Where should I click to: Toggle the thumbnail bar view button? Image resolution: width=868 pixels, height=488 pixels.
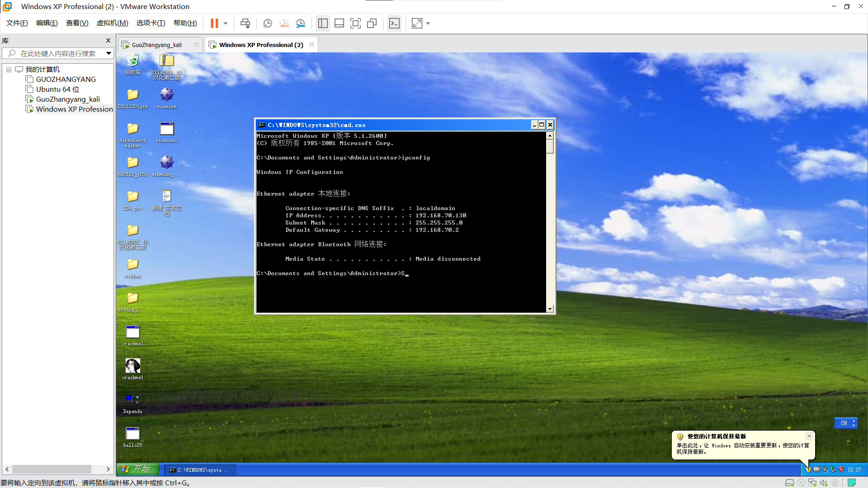pyautogui.click(x=339, y=23)
